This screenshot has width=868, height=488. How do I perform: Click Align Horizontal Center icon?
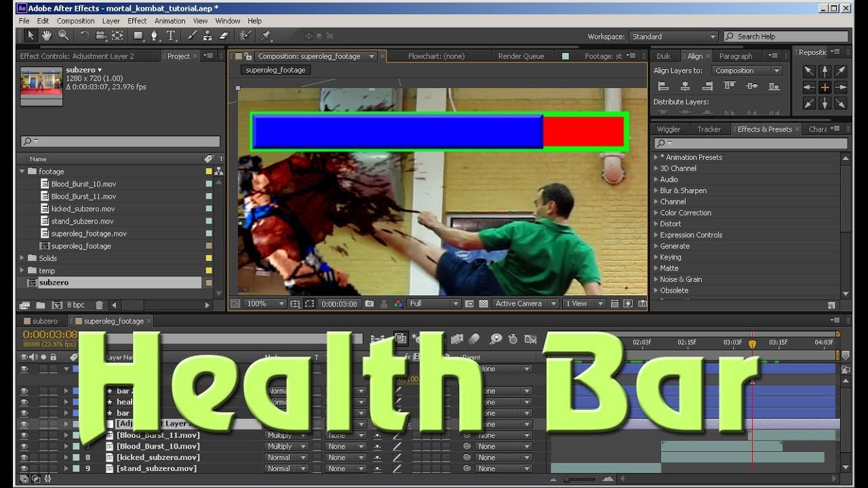(x=685, y=86)
